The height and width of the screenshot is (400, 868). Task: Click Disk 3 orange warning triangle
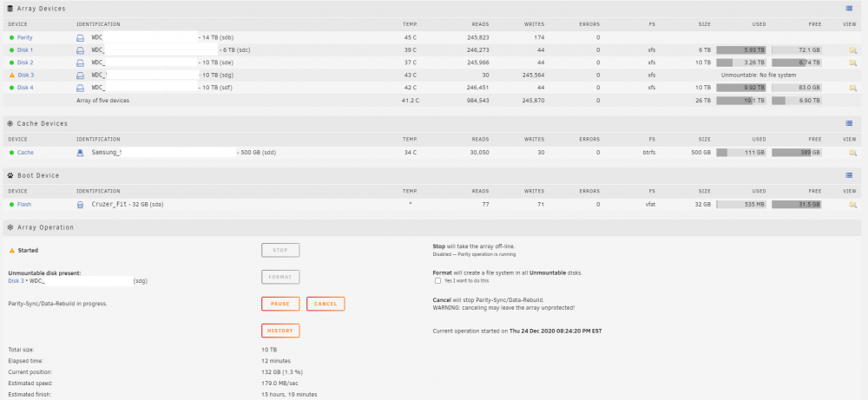pyautogui.click(x=11, y=75)
